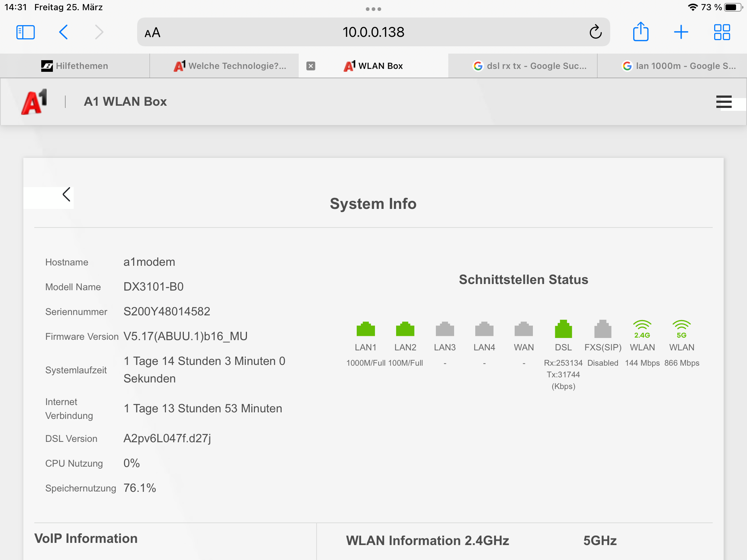
Task: Add a new tab with plus icon
Action: [681, 32]
